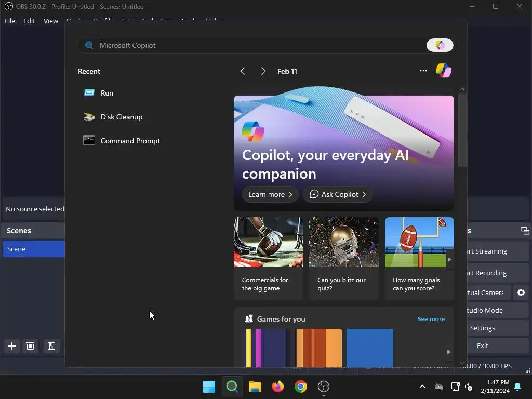This screenshot has height=399, width=532.
Task: Open Copilot from the search bar pill icon
Action: pos(440,45)
